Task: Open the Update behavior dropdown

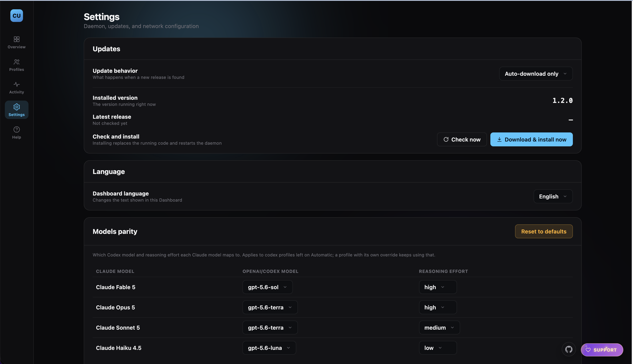Action: [536, 74]
